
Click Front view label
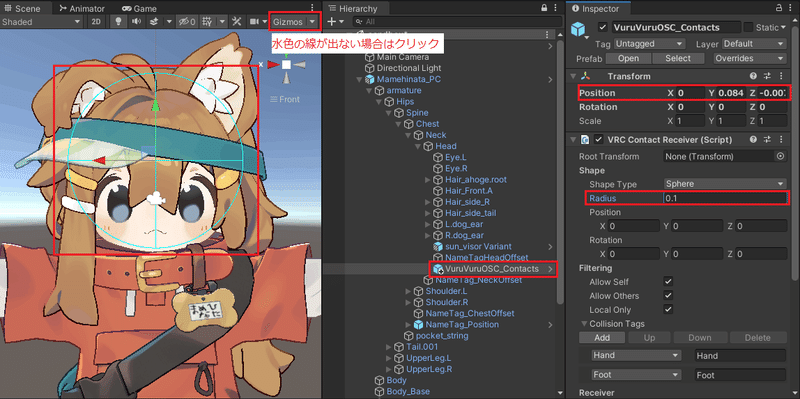pos(289,99)
